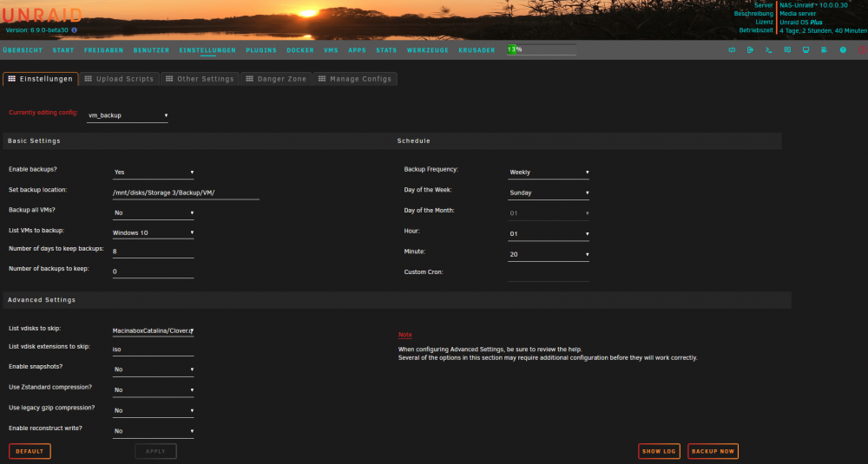Open the Use Zstandard compression dropdown
The height and width of the screenshot is (464, 868).
click(153, 390)
